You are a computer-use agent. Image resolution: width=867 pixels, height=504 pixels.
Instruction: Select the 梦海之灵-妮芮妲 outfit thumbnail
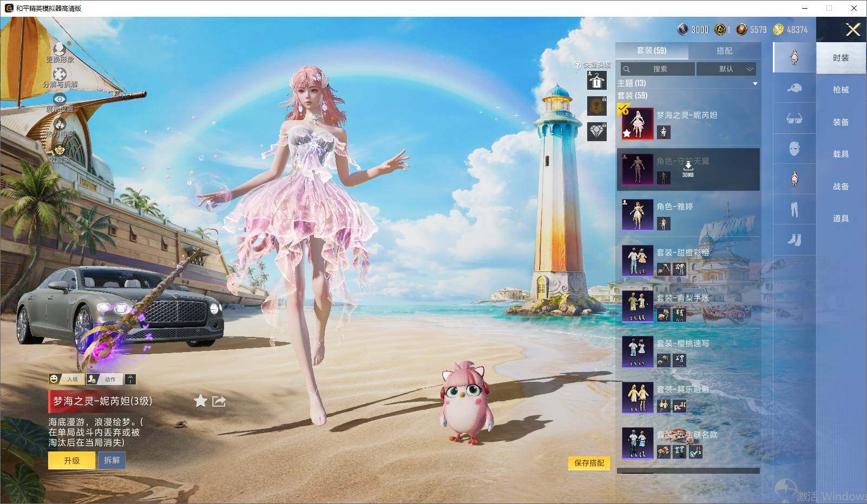[637, 123]
